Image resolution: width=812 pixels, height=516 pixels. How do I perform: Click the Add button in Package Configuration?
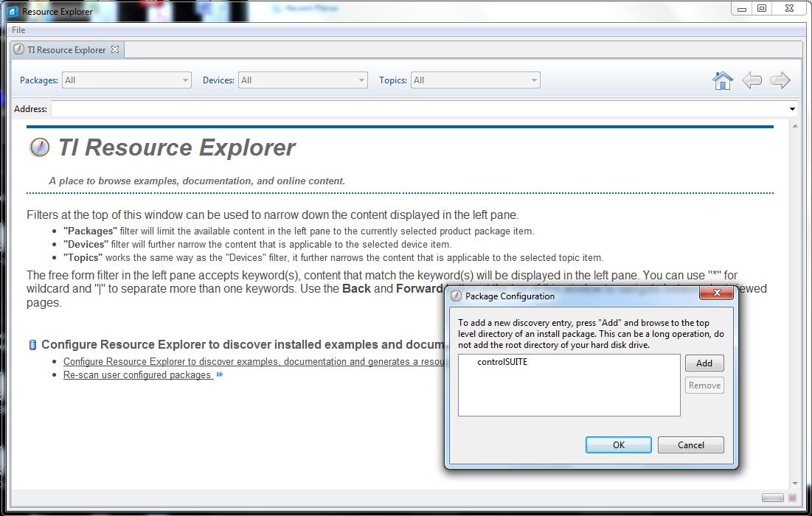[704, 363]
